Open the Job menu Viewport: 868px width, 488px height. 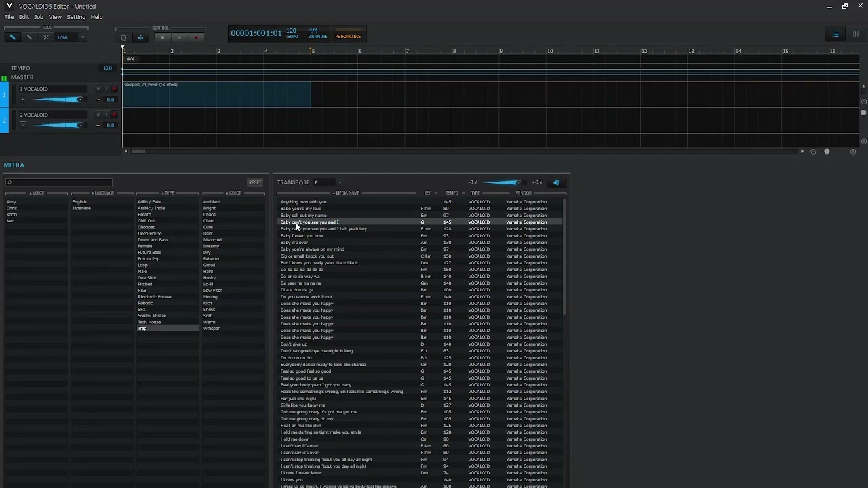[39, 17]
